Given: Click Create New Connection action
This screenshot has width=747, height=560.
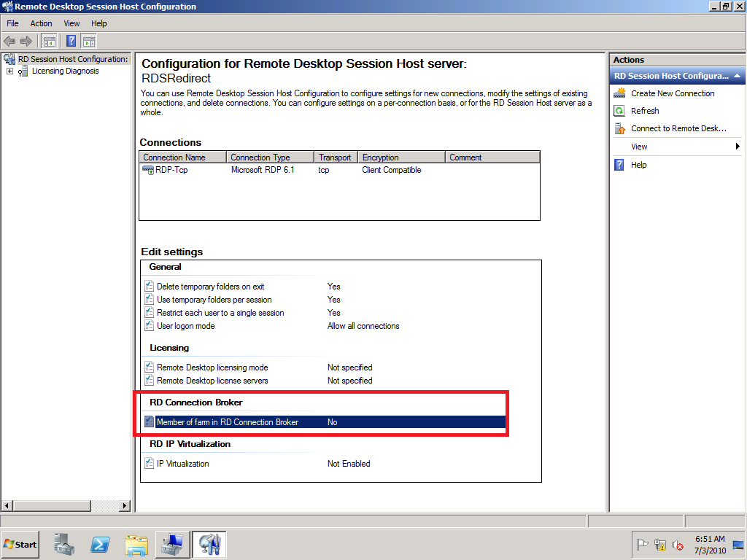Looking at the screenshot, I should point(673,93).
